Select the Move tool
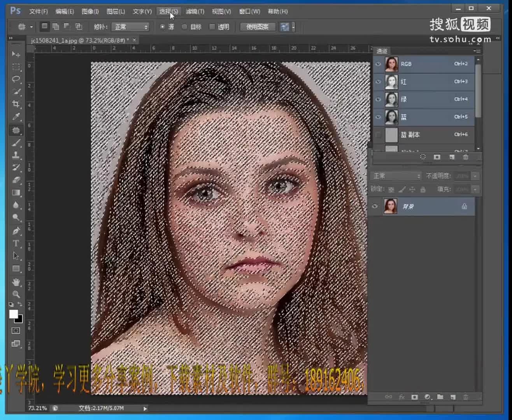This screenshot has width=512, height=420. (x=16, y=55)
